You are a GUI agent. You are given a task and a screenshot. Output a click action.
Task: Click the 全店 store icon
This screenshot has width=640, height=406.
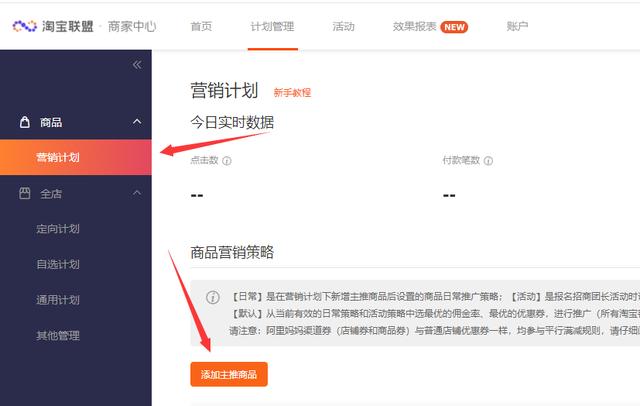[25, 193]
